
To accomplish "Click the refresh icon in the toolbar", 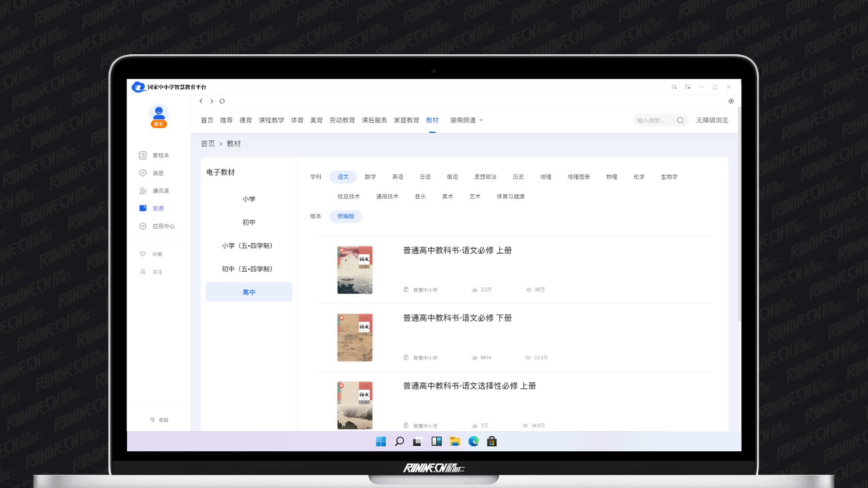I will click(222, 101).
